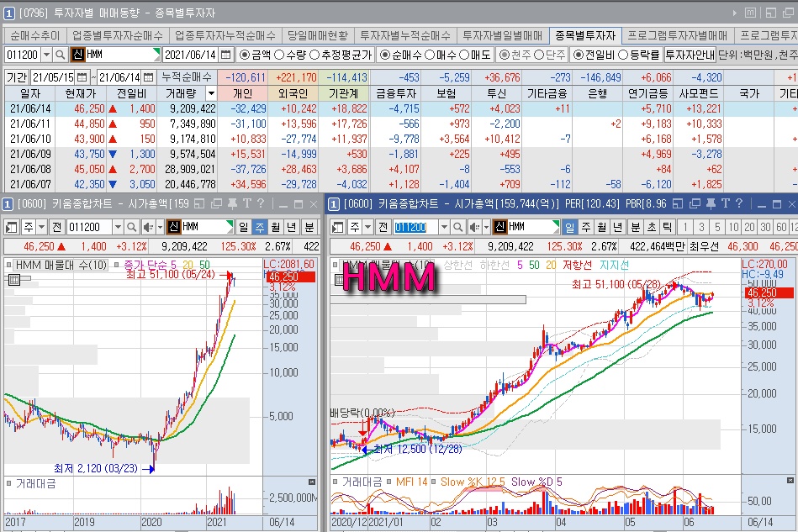798x532 pixels.
Task: Click the menu icon in top window titlebar
Action: click(x=750, y=13)
